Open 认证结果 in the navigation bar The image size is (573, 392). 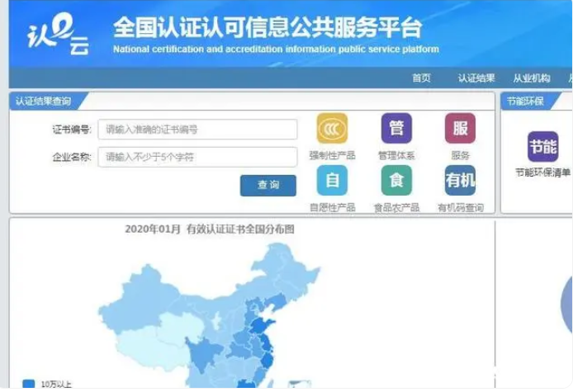[476, 78]
